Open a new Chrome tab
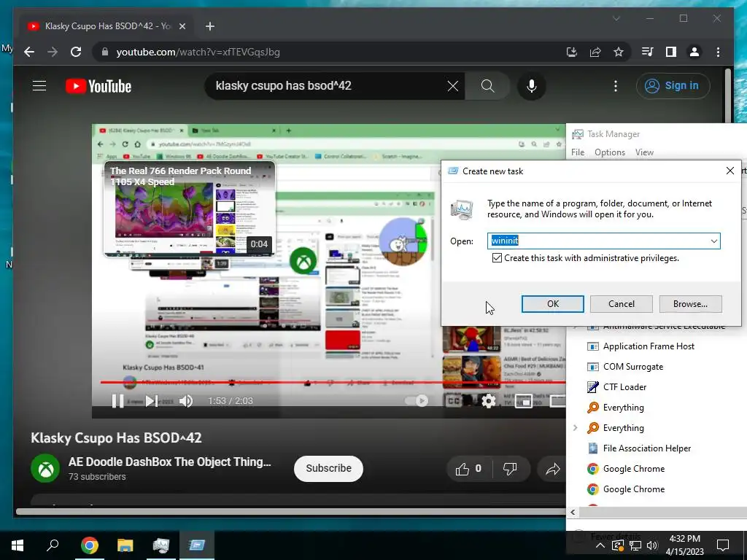This screenshot has width=747, height=560. (x=209, y=26)
